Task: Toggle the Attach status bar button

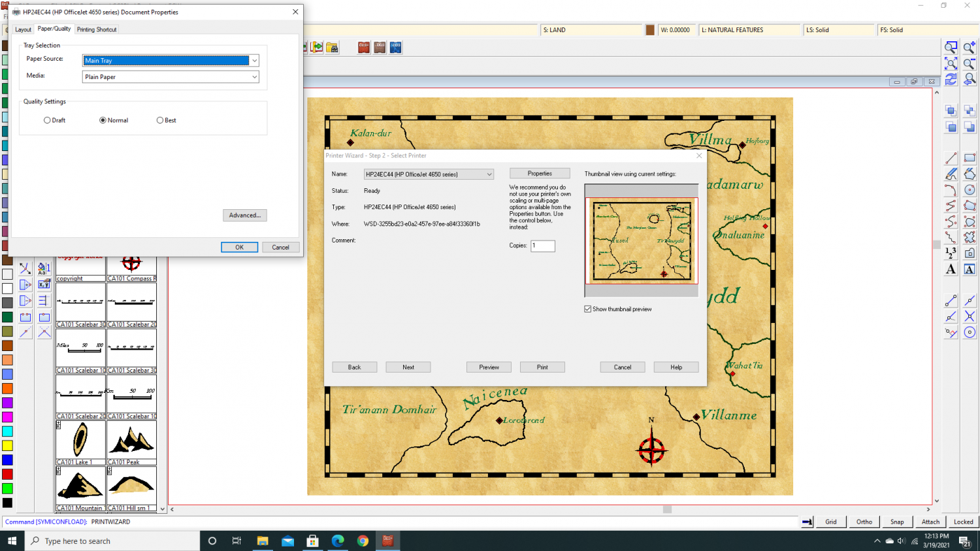Action: click(930, 522)
